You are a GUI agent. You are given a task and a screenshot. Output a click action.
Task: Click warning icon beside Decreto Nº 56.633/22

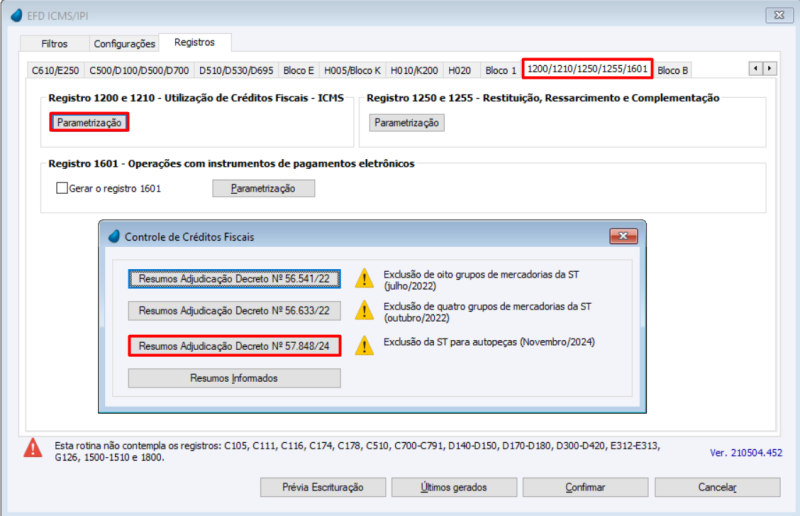[x=364, y=310]
